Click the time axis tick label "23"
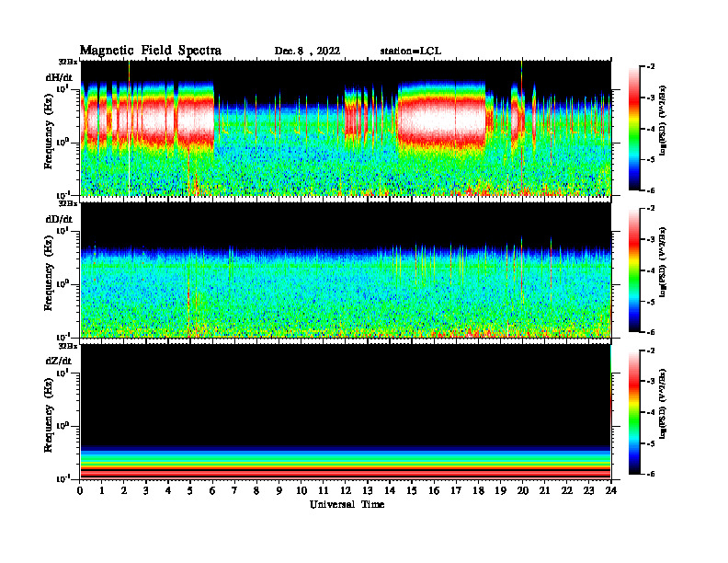Viewport: 728px width, 563px height. [x=588, y=490]
